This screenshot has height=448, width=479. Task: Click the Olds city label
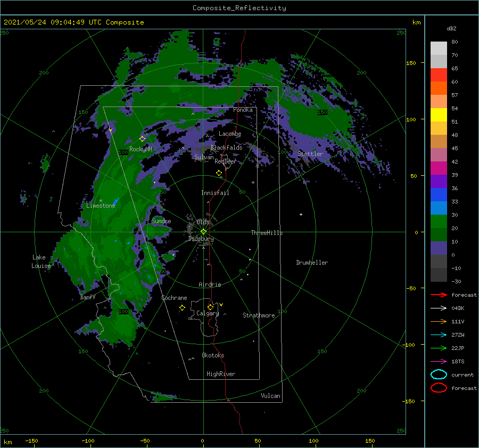click(x=203, y=222)
